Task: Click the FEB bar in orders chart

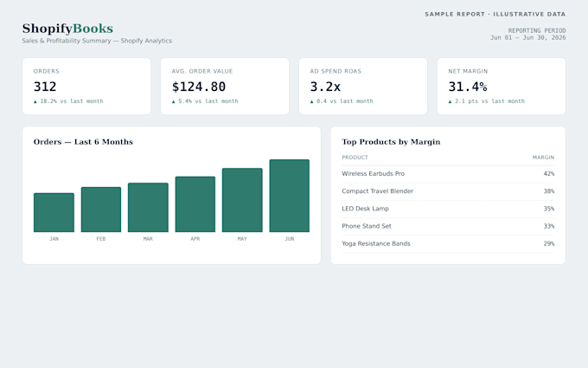Action: [101, 210]
